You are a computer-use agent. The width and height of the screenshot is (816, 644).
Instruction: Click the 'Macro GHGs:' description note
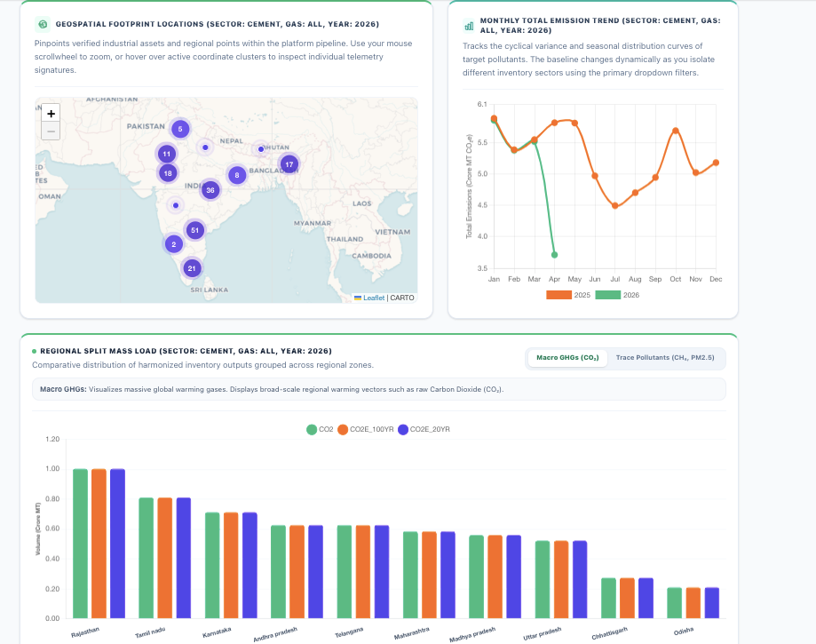379,389
